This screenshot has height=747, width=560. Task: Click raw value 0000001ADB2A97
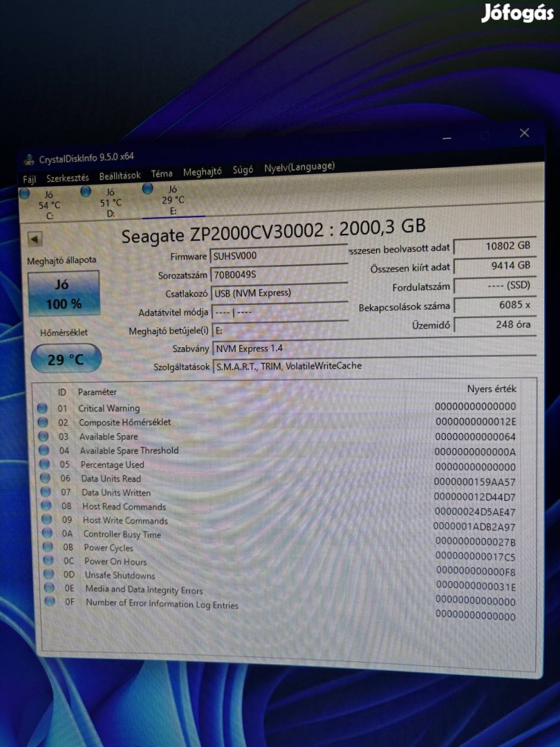click(x=474, y=527)
